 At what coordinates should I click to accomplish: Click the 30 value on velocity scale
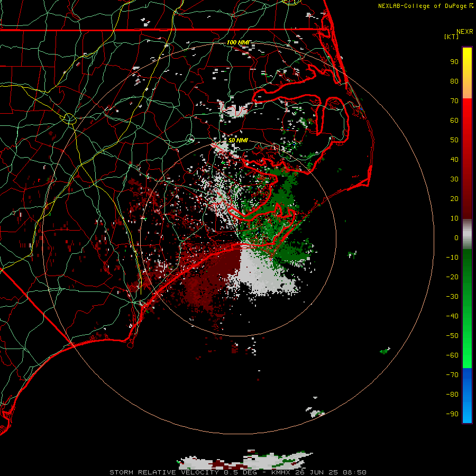(x=454, y=179)
